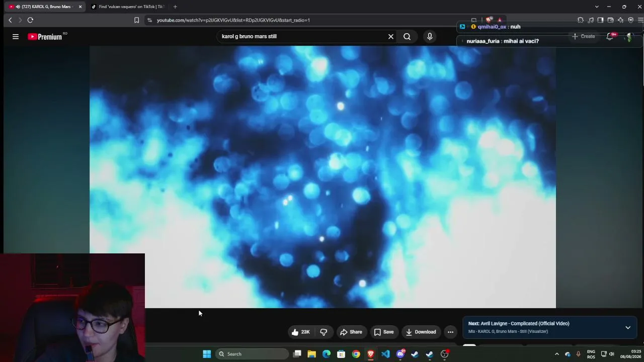Run search with the magnifier button

407,36
